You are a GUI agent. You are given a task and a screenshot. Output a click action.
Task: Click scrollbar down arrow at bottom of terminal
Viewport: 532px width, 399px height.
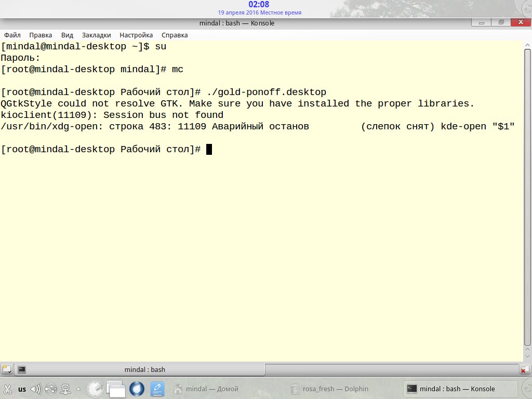[527, 356]
